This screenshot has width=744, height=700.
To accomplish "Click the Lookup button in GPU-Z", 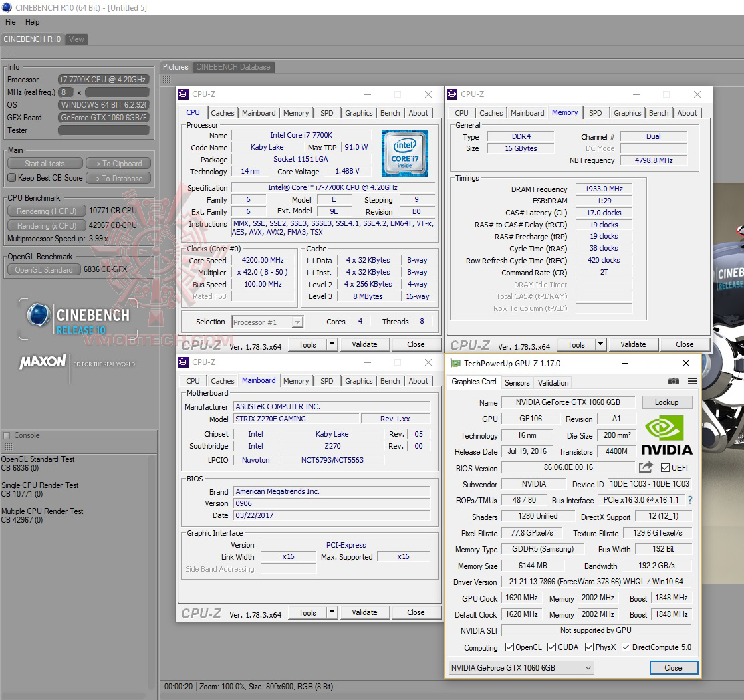I will point(666,402).
